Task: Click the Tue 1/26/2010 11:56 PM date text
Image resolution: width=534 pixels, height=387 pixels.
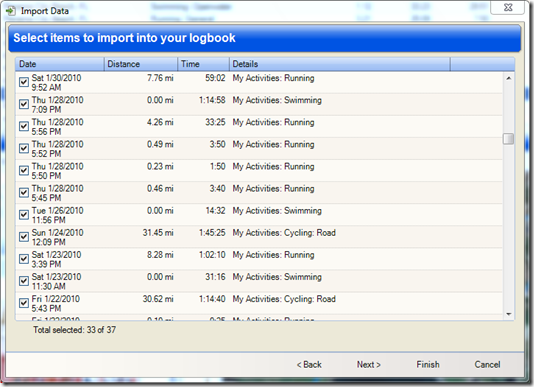Action: click(58, 215)
